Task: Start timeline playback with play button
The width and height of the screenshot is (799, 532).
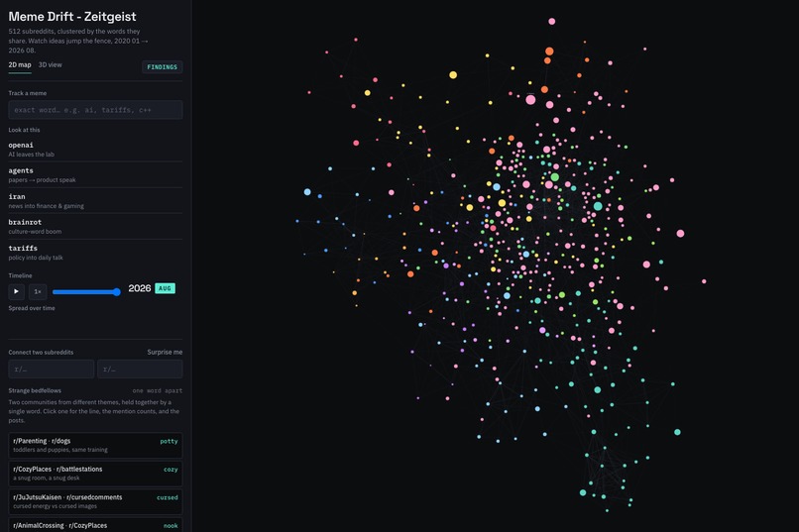Action: (16, 291)
